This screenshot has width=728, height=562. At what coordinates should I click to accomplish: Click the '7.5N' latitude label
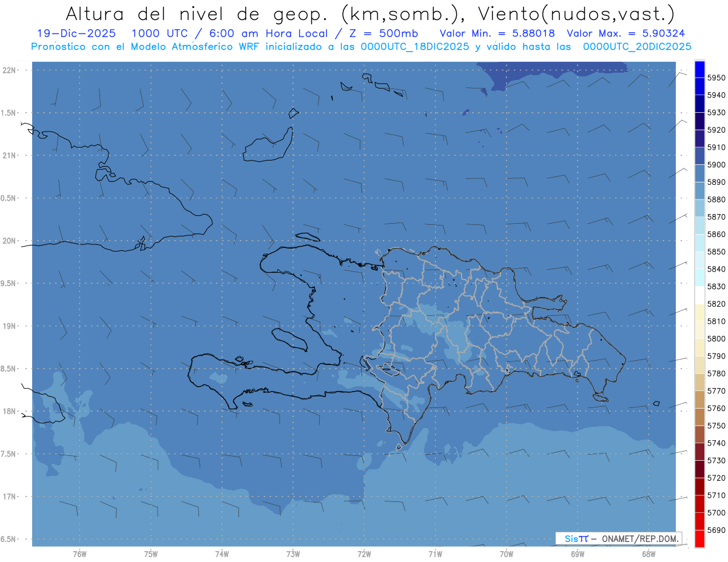[x=9, y=453]
